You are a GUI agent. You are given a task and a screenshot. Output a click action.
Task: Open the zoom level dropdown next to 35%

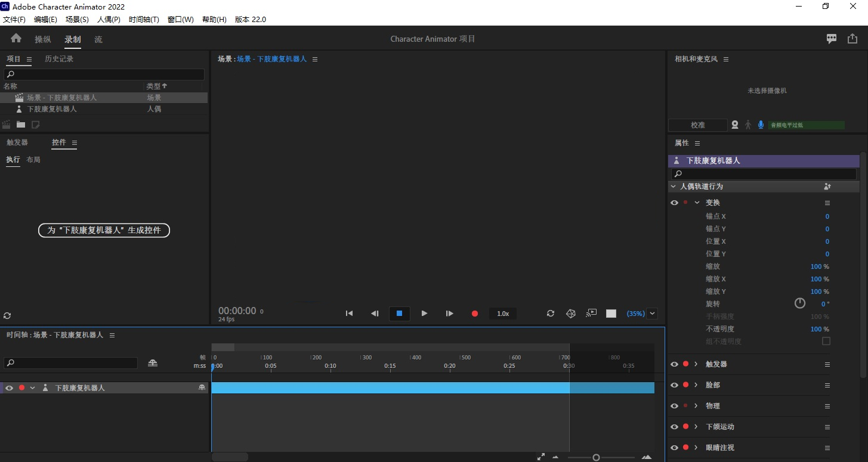(x=652, y=314)
